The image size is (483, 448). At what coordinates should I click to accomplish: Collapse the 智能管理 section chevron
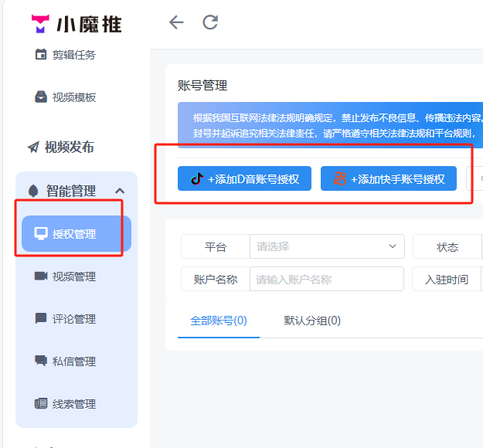tap(120, 191)
